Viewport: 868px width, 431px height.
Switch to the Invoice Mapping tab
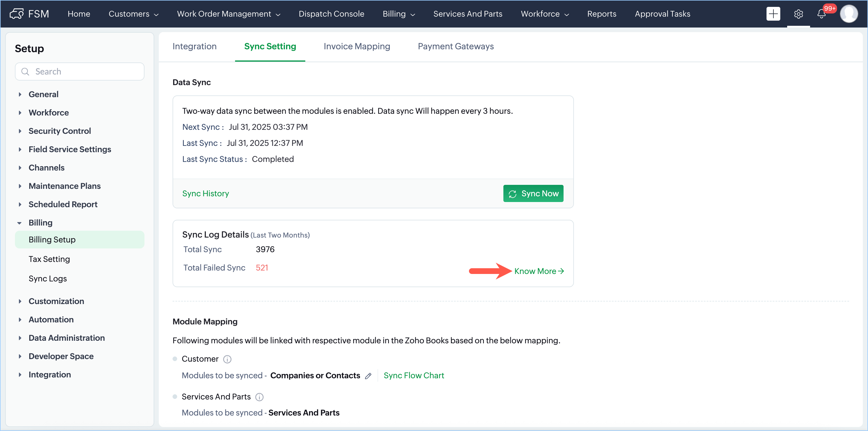pos(357,46)
